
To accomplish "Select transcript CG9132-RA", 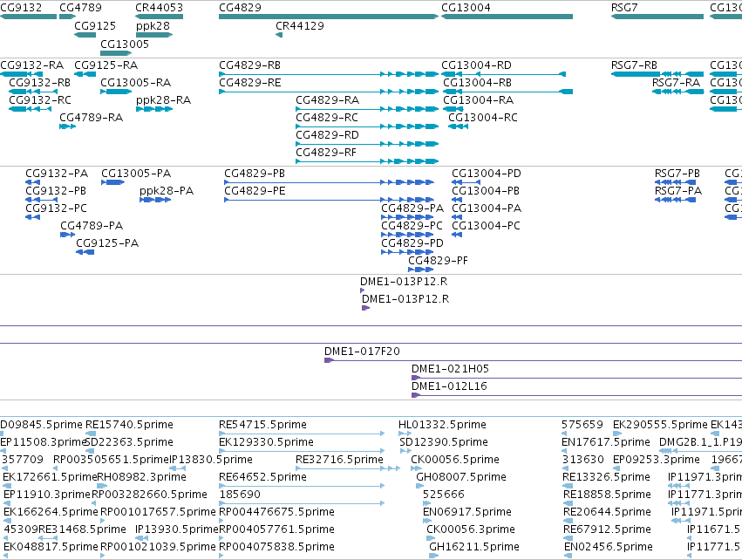I will point(31,65).
